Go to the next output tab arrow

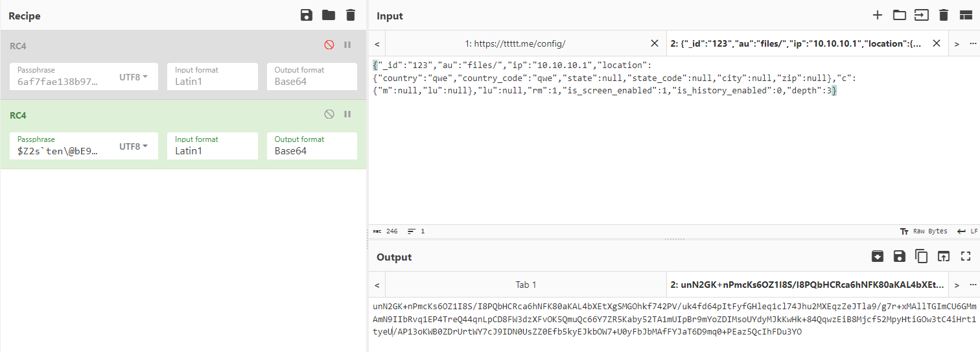[x=956, y=285]
